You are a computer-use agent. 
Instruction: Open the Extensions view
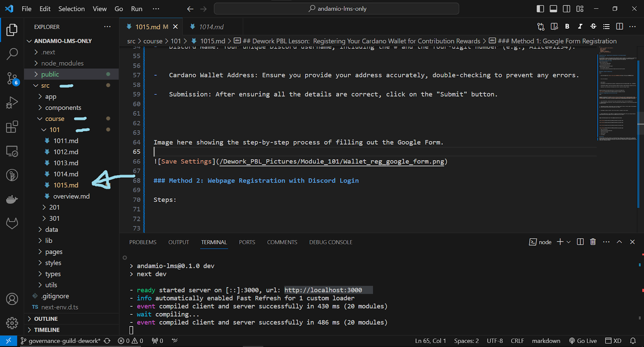(12, 127)
